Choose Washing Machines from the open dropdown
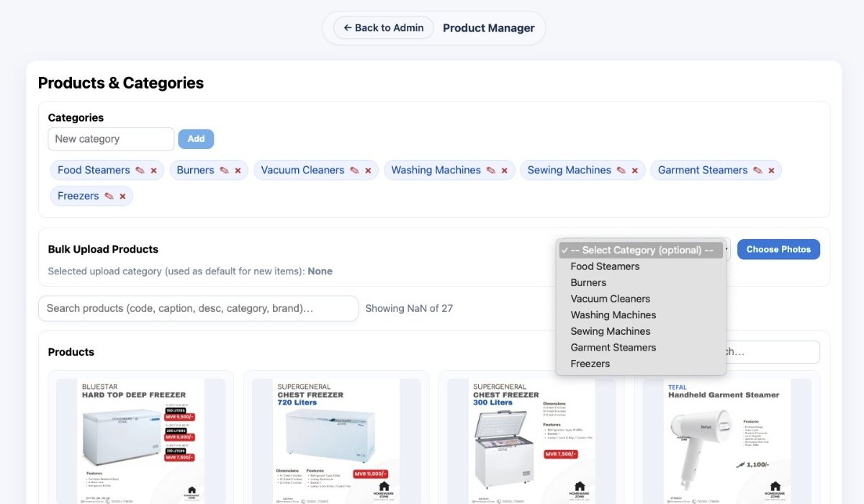Image resolution: width=864 pixels, height=504 pixels. tap(613, 315)
